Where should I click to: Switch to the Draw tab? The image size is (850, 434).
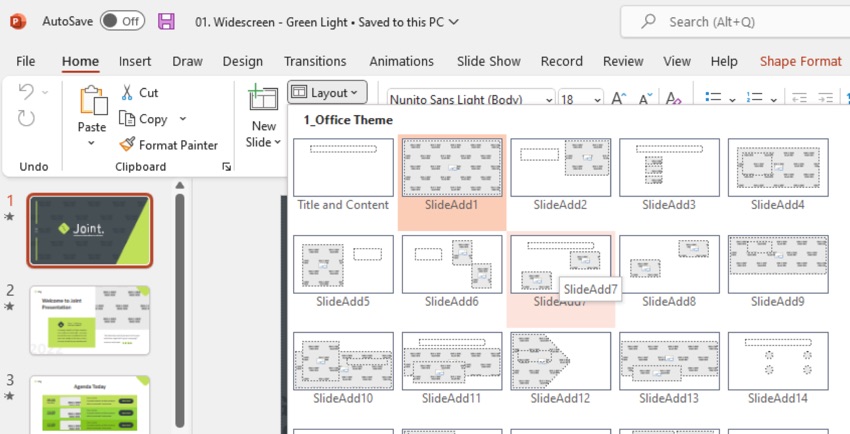click(188, 61)
